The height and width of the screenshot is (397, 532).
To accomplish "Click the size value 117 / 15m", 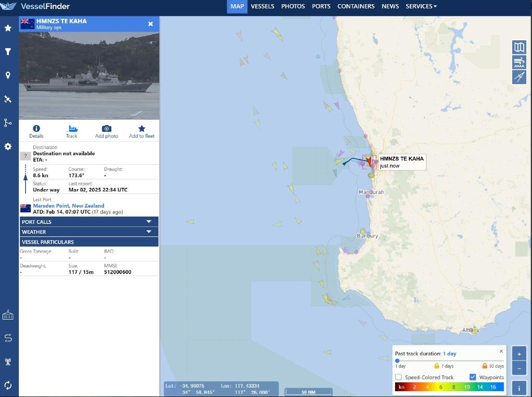I will pos(81,272).
